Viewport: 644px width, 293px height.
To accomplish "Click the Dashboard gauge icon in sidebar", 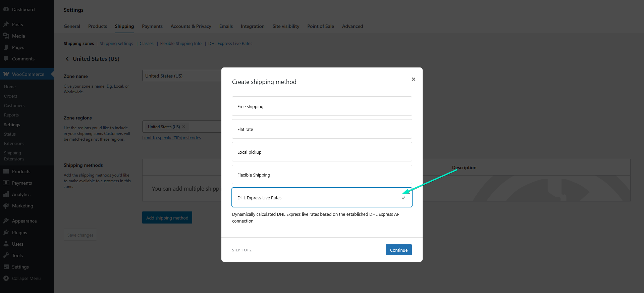I will click(x=6, y=9).
